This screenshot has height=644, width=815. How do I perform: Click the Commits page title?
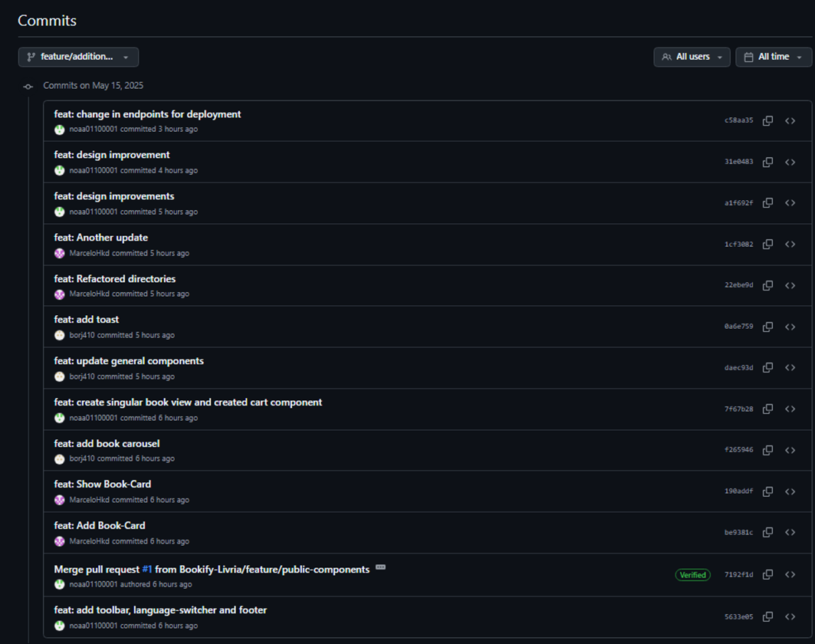pyautogui.click(x=48, y=21)
